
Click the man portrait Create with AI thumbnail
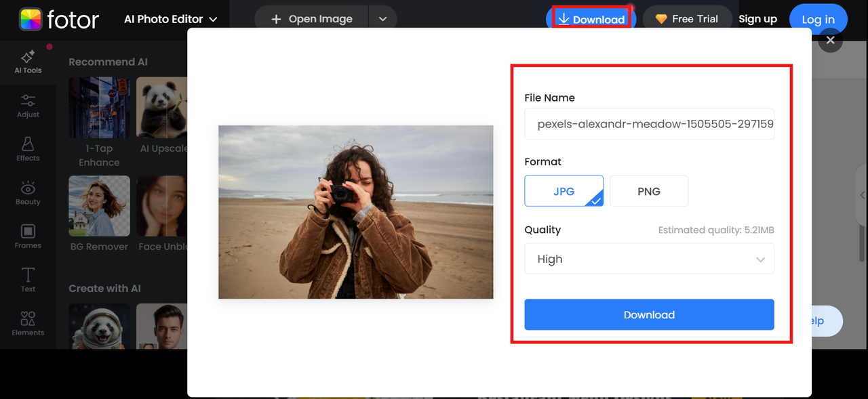(161, 326)
